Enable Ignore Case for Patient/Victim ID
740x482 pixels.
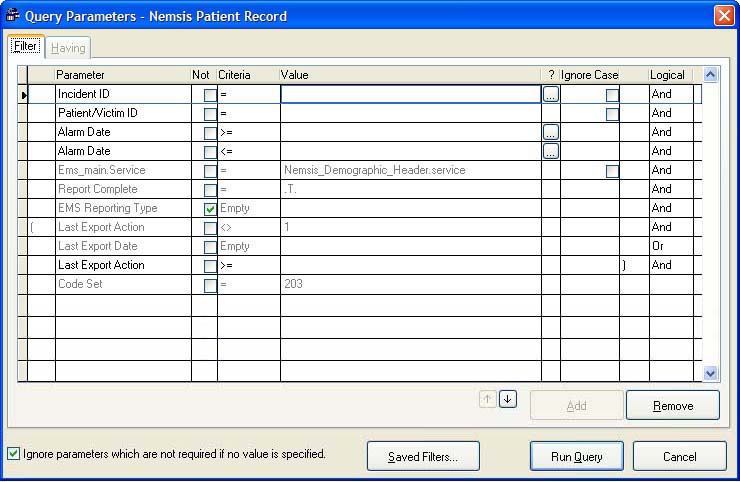(x=612, y=114)
